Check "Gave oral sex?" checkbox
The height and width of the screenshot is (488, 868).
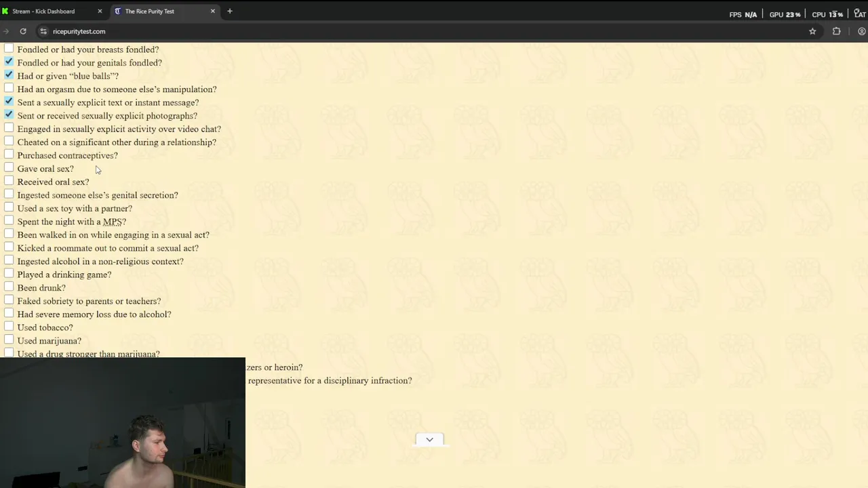(9, 168)
